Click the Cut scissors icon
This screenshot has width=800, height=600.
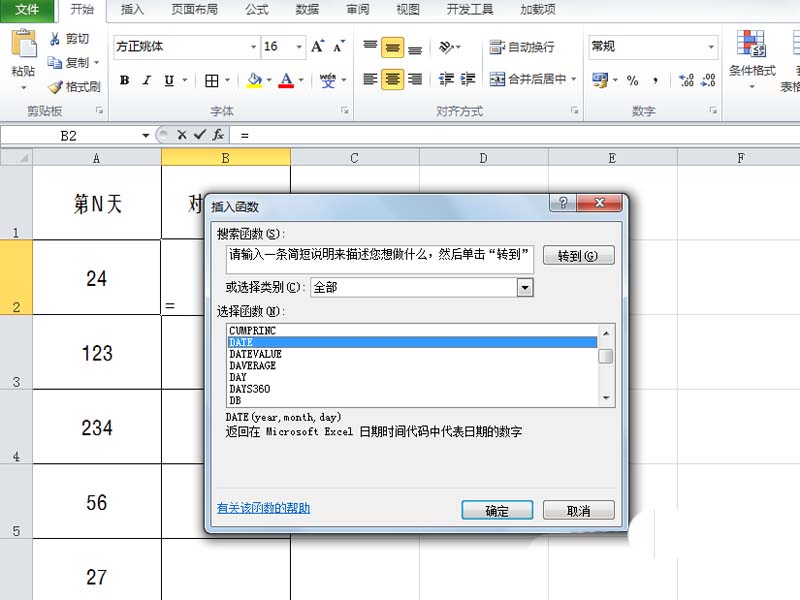tap(55, 39)
